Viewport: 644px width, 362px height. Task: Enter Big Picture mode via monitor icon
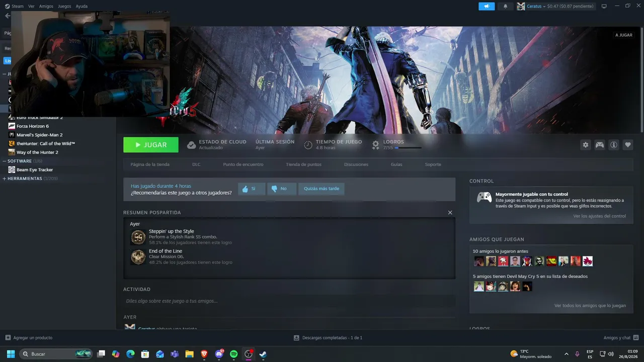(x=604, y=6)
